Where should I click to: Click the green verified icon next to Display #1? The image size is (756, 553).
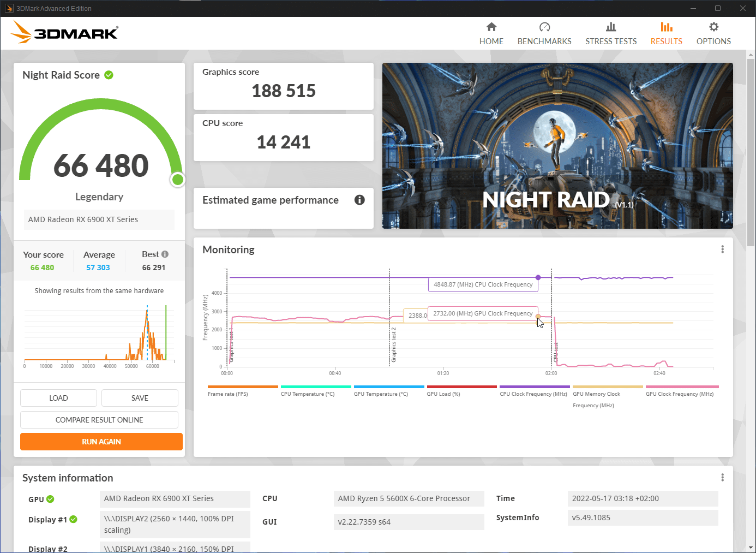[73, 519]
